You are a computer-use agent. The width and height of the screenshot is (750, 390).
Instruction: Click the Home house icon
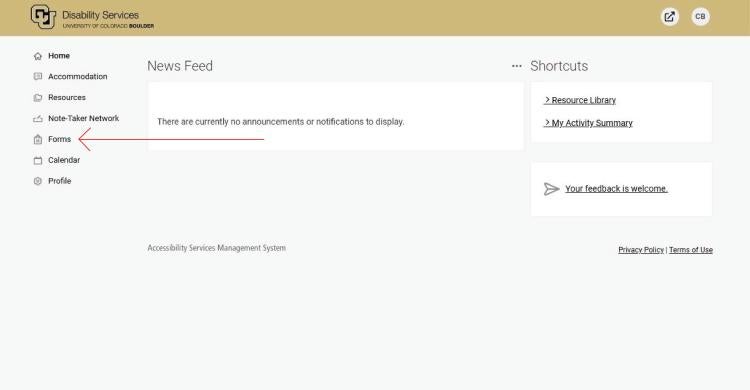(x=38, y=56)
